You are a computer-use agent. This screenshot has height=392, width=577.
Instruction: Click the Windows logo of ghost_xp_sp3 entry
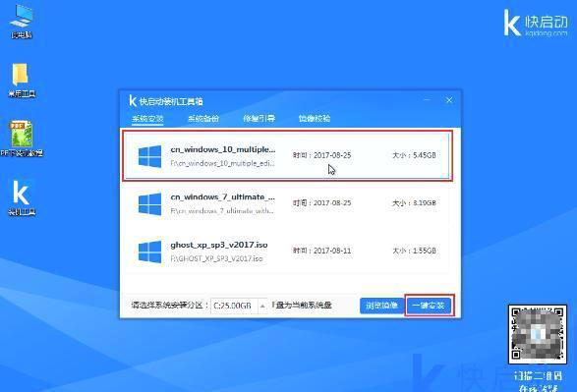click(149, 252)
